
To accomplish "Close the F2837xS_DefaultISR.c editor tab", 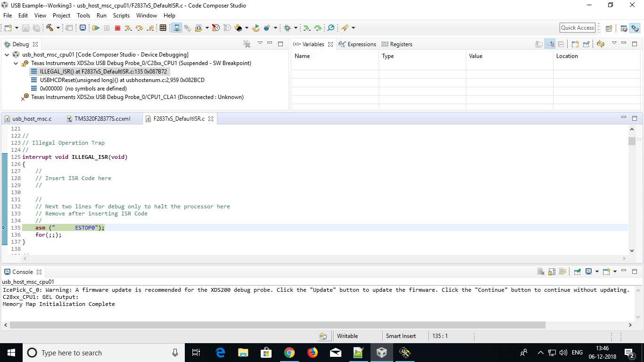I will [211, 119].
